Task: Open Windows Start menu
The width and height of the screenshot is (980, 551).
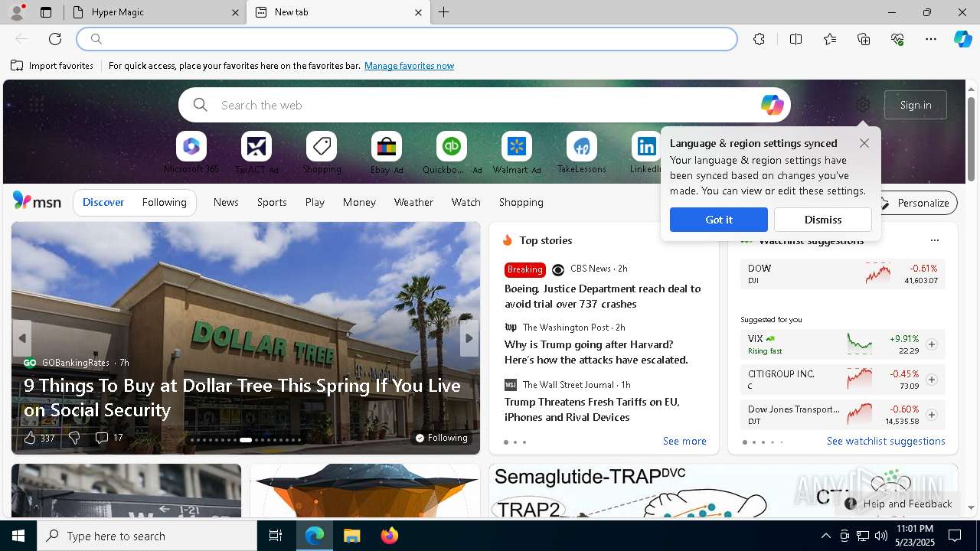Action: pos(18,536)
